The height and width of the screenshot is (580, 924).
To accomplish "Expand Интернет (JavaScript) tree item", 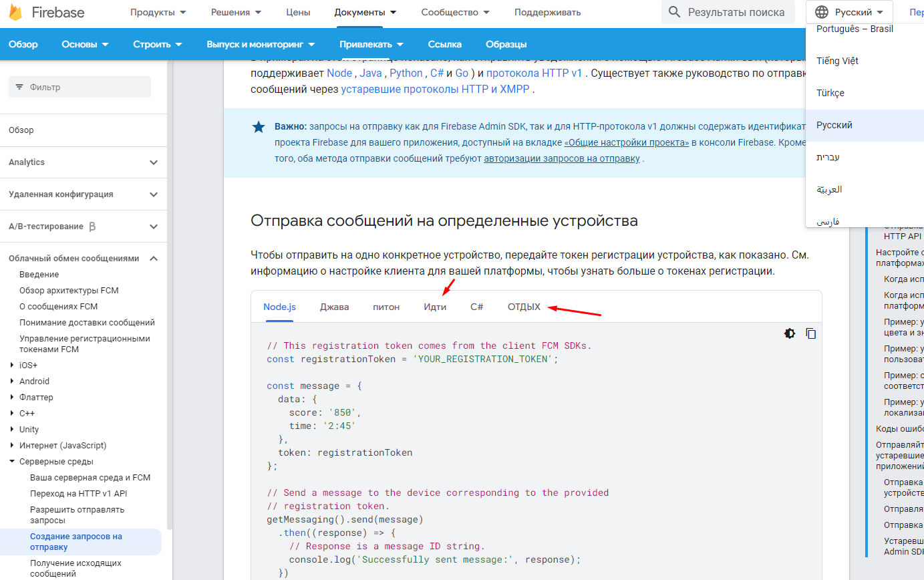I will tap(12, 446).
